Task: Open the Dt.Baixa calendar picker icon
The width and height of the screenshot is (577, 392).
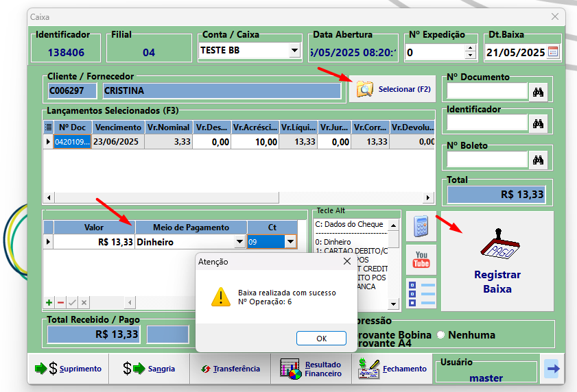Action: (x=553, y=52)
